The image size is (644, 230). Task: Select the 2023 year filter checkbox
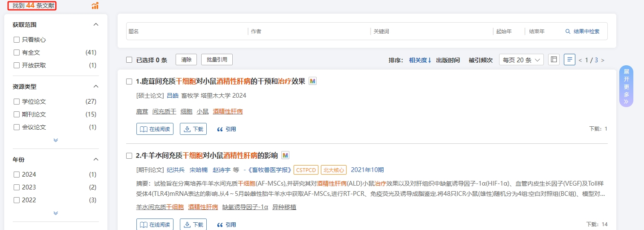click(x=17, y=187)
